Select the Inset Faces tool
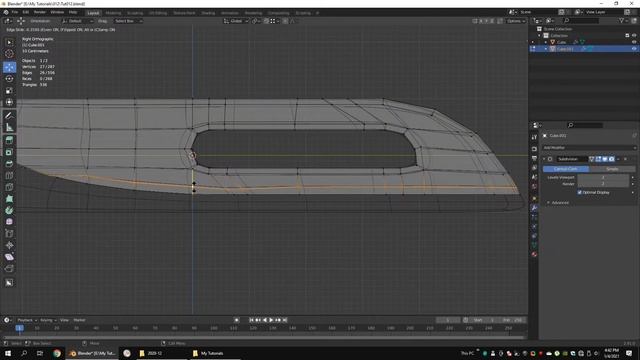The width and height of the screenshot is (640, 360). (9, 153)
